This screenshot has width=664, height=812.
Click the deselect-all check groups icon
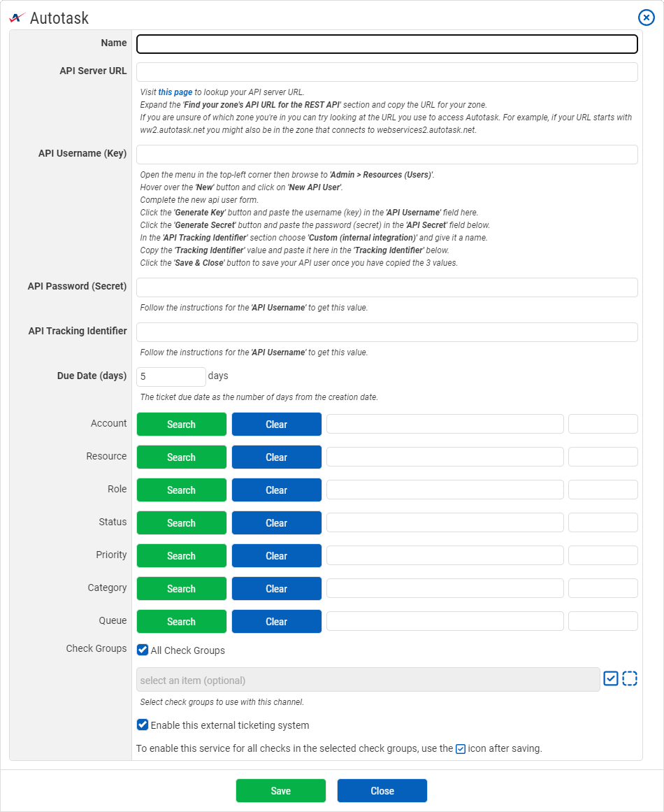coord(630,678)
